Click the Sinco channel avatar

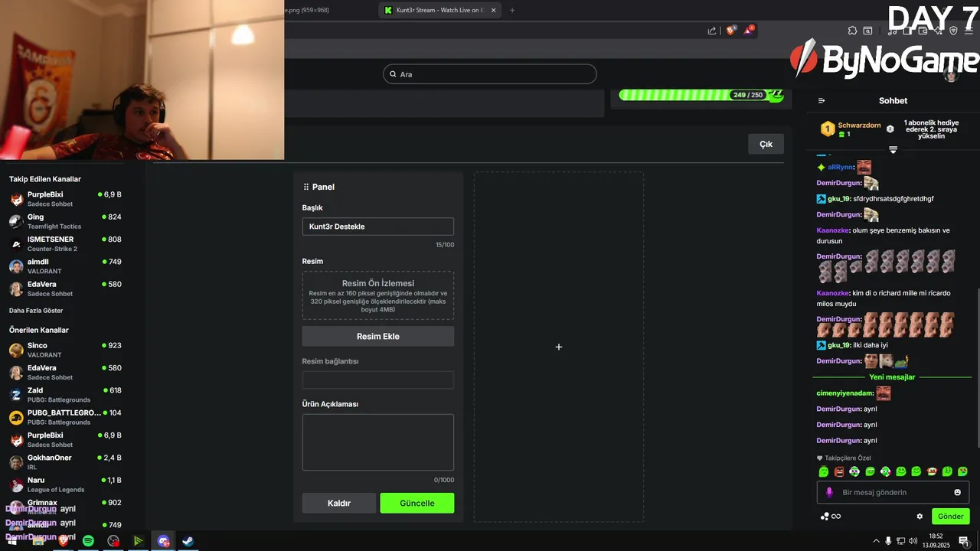[x=16, y=350]
